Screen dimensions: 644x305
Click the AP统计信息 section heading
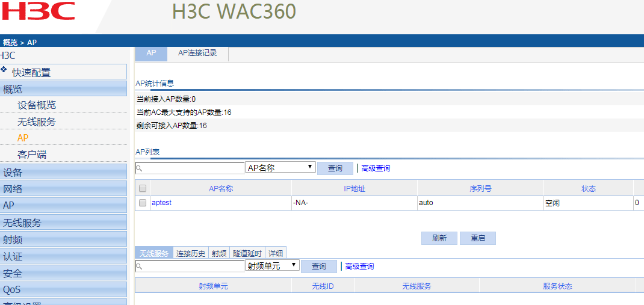click(x=155, y=84)
